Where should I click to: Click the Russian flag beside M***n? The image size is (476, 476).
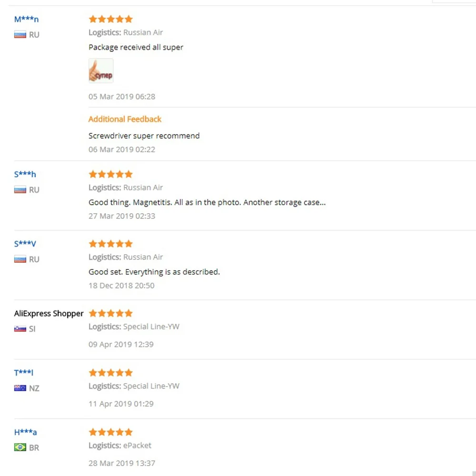click(x=20, y=35)
